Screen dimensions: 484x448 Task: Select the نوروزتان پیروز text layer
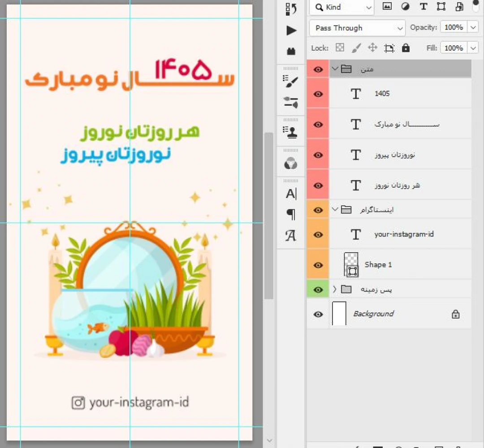(x=394, y=155)
